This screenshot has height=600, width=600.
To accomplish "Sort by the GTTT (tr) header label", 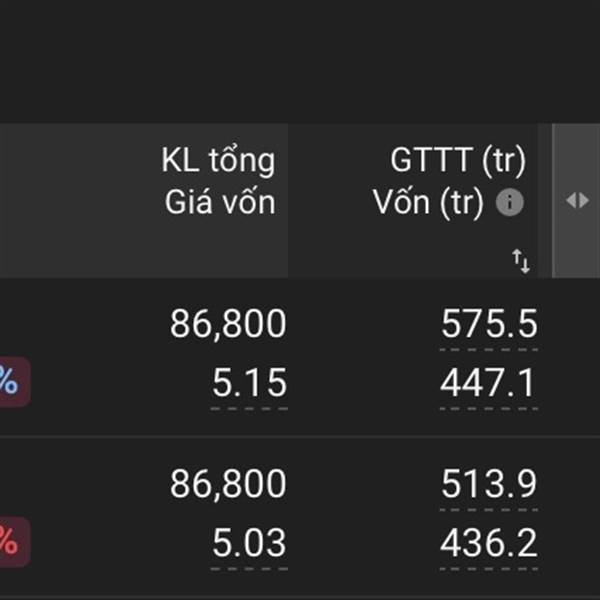I will coord(458,161).
